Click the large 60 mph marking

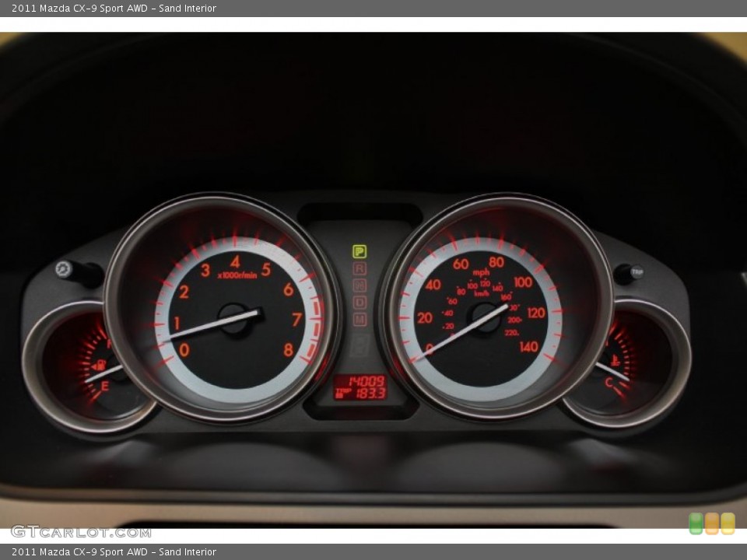coord(461,264)
